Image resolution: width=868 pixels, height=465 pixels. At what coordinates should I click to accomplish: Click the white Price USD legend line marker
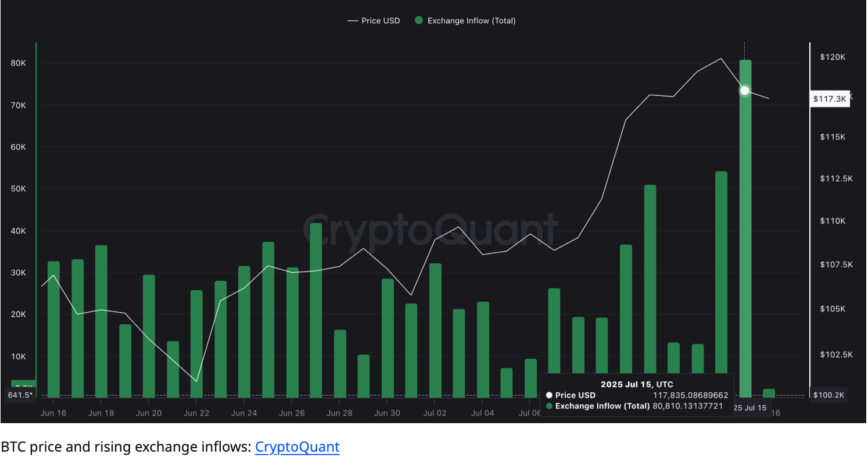tap(353, 21)
